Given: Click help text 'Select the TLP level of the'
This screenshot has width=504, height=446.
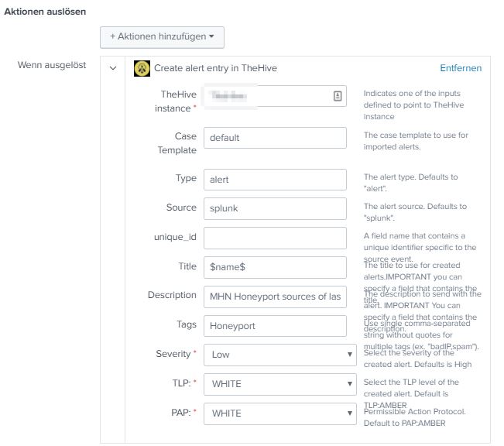Looking at the screenshot, I should tap(411, 382).
